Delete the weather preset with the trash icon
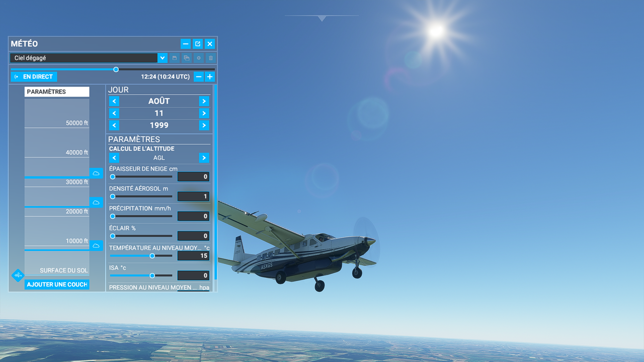This screenshot has height=362, width=644. tap(210, 58)
